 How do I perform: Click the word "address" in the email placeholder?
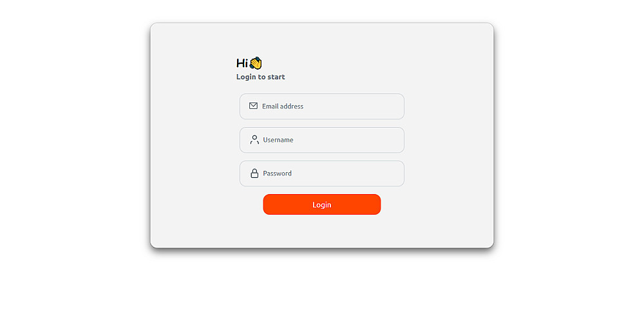click(x=292, y=106)
